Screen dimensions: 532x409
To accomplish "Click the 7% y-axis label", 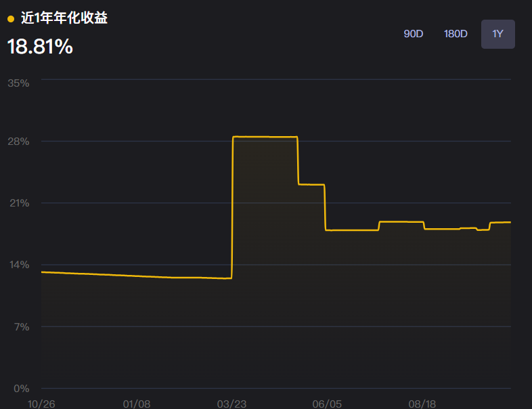I will pyautogui.click(x=22, y=326).
